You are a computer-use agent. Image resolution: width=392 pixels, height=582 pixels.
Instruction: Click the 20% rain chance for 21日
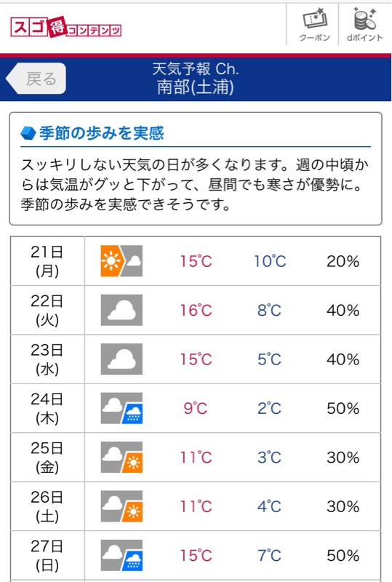coord(343,261)
